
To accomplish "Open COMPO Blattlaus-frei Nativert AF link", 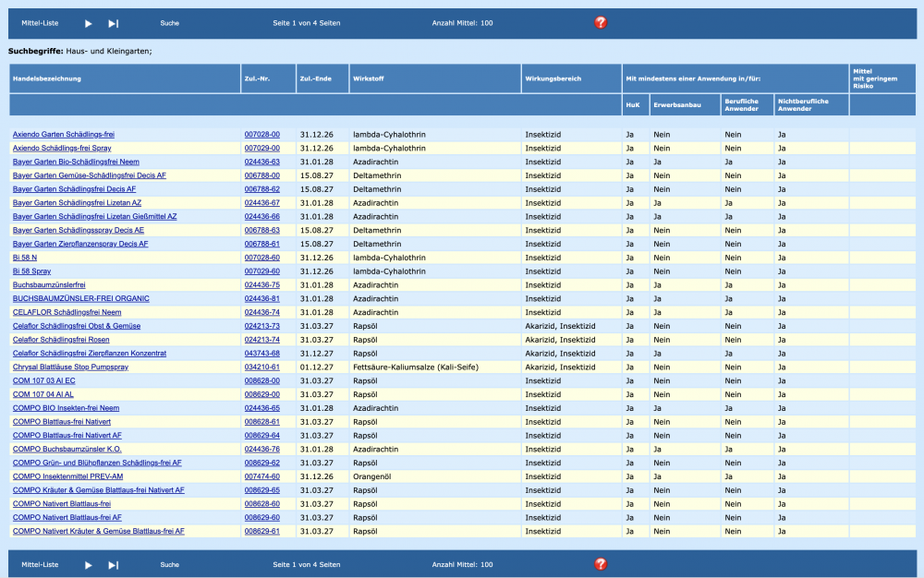I will point(67,436).
